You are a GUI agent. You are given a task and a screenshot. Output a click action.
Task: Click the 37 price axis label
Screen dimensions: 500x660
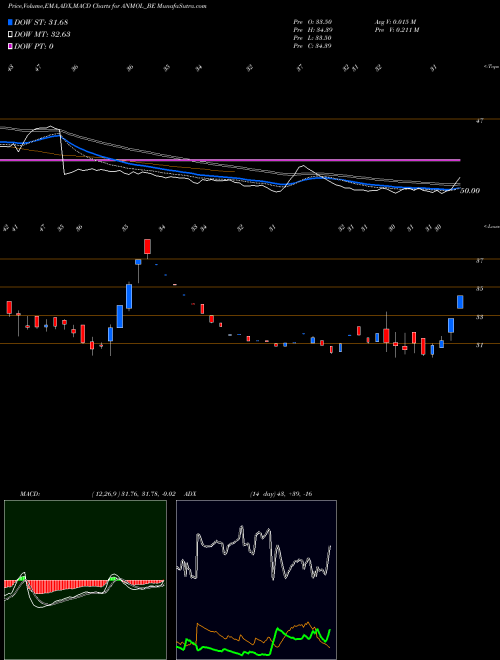pyautogui.click(x=479, y=261)
